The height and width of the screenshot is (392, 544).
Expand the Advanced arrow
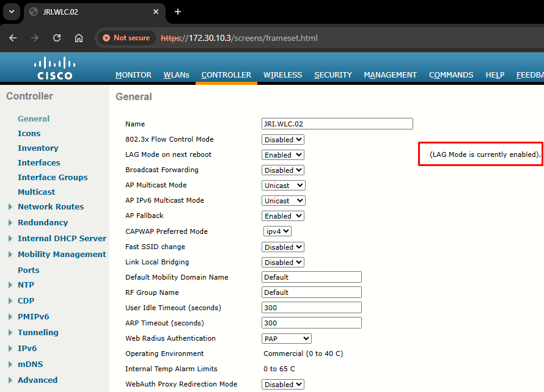point(10,380)
